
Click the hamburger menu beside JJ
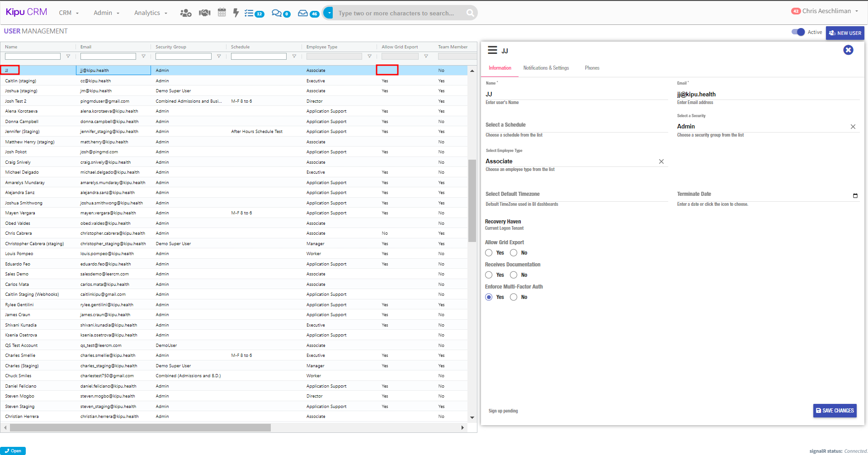(492, 50)
